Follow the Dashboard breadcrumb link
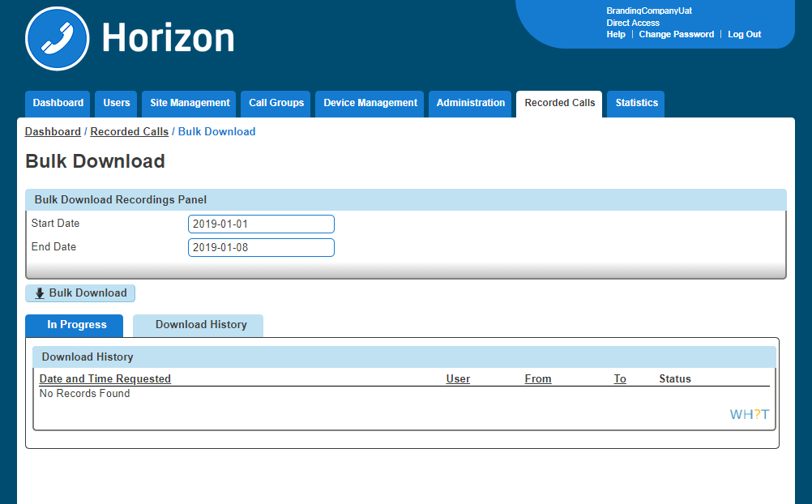812x504 pixels. point(53,131)
